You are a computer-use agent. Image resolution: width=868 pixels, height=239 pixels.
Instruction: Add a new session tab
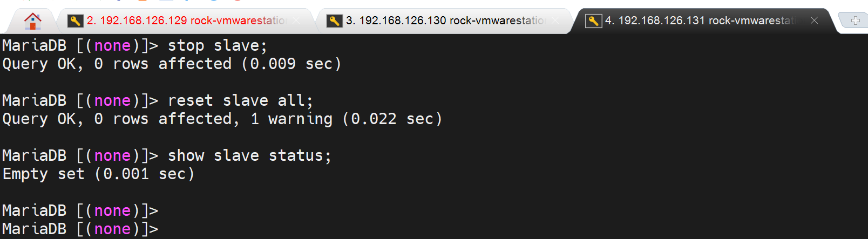(855, 21)
